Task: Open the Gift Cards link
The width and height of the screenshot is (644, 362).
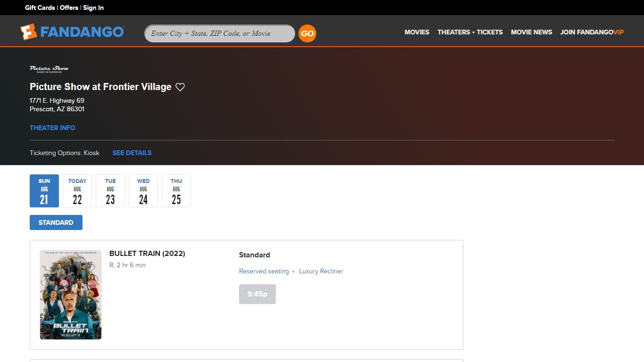Action: 40,8
